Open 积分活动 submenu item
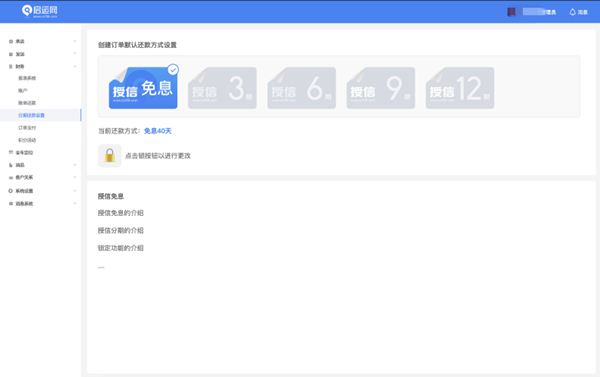 pyautogui.click(x=27, y=140)
